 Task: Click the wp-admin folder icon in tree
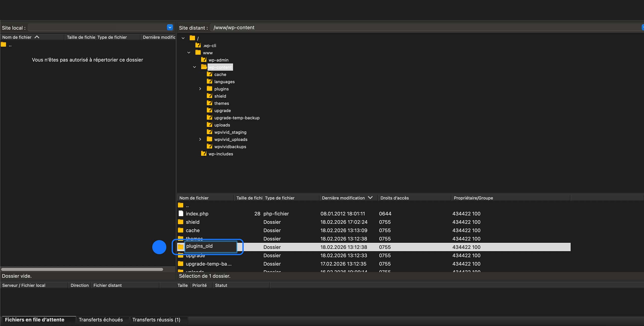[204, 60]
